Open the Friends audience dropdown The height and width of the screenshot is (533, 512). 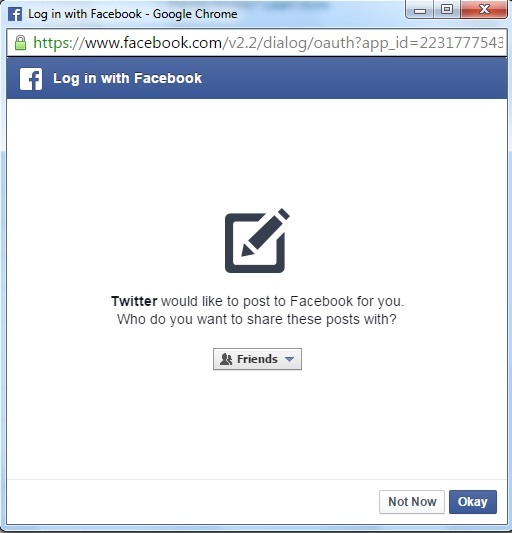[257, 359]
